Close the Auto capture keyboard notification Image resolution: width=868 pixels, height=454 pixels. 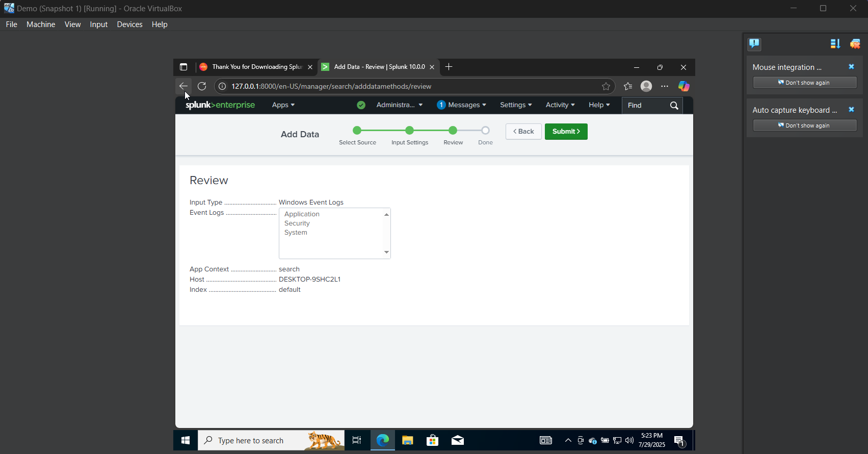pyautogui.click(x=851, y=110)
